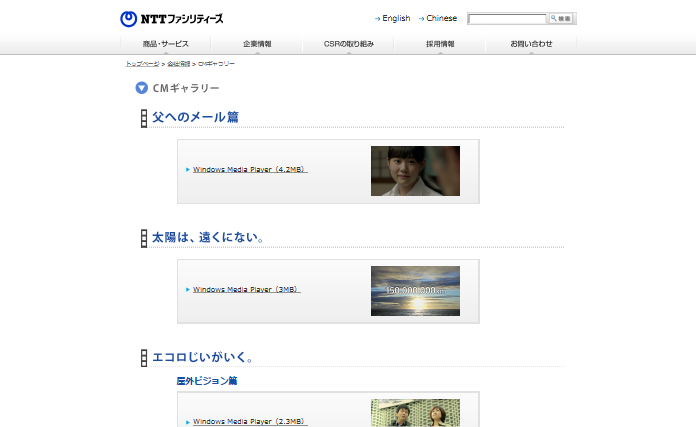Click film strip icon beside 太陽は、遠くにない。

pyautogui.click(x=144, y=238)
